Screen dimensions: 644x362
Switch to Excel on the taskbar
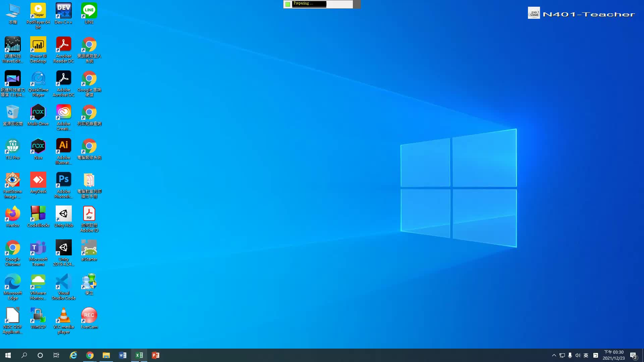tap(139, 355)
